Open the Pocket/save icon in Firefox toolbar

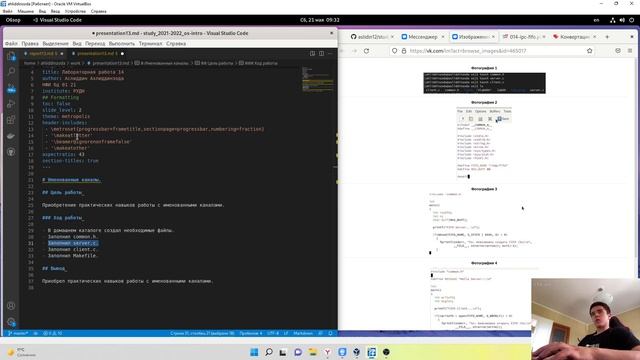(618, 51)
